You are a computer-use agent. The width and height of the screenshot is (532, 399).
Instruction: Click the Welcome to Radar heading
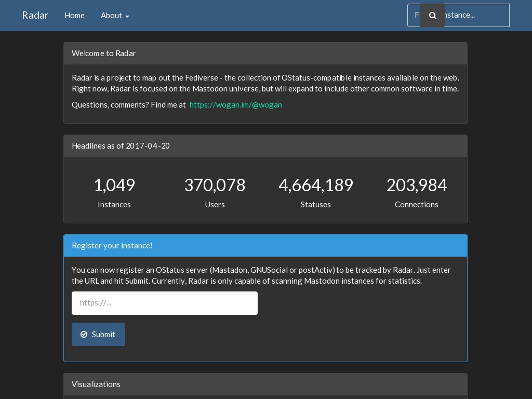(x=104, y=54)
